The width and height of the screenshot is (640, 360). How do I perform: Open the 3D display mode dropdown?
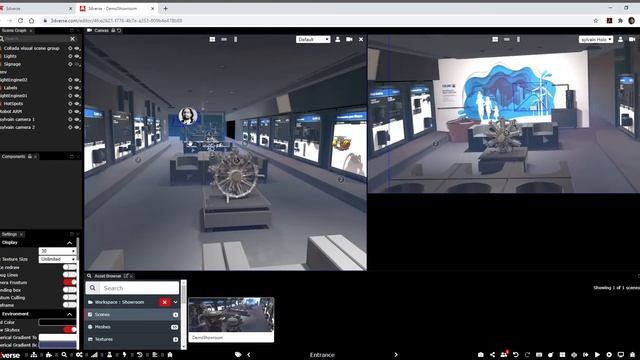pyautogui.click(x=58, y=251)
